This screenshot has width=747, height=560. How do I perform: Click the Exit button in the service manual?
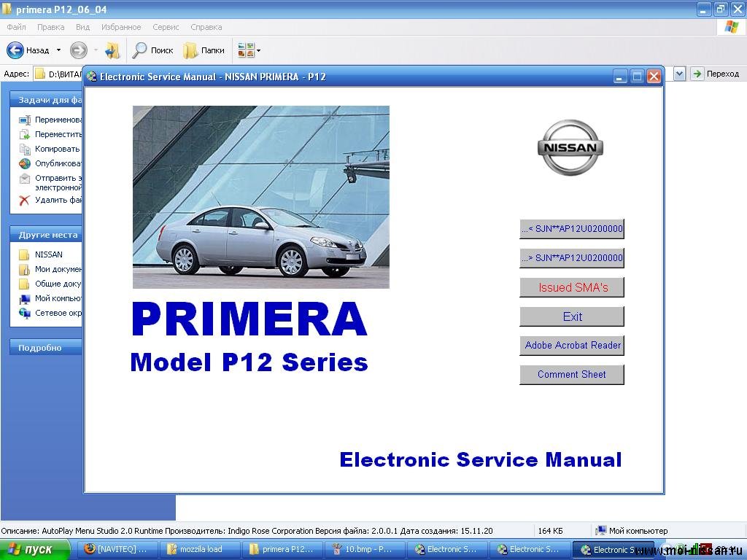tap(572, 316)
